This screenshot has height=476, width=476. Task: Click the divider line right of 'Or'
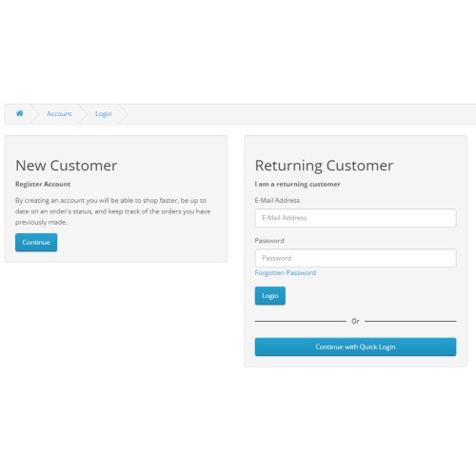click(x=410, y=321)
